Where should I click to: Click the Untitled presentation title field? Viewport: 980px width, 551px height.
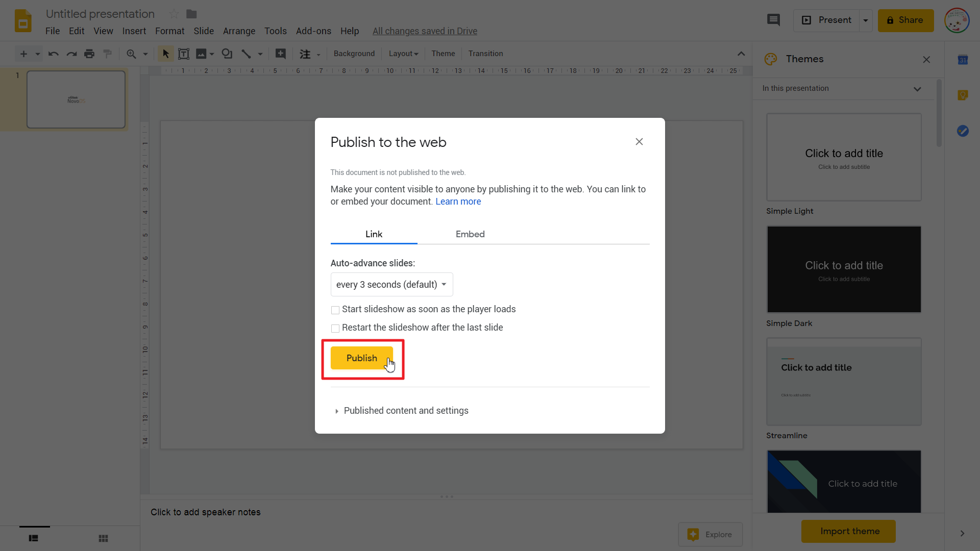pos(100,14)
